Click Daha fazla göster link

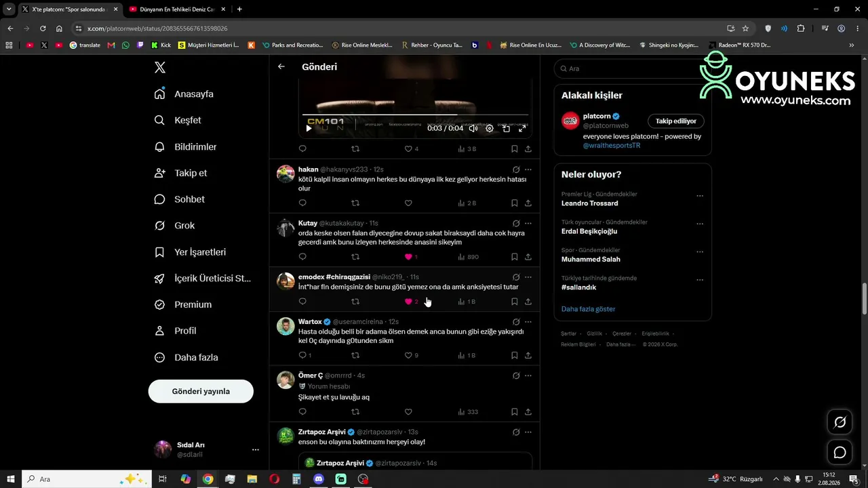point(589,309)
